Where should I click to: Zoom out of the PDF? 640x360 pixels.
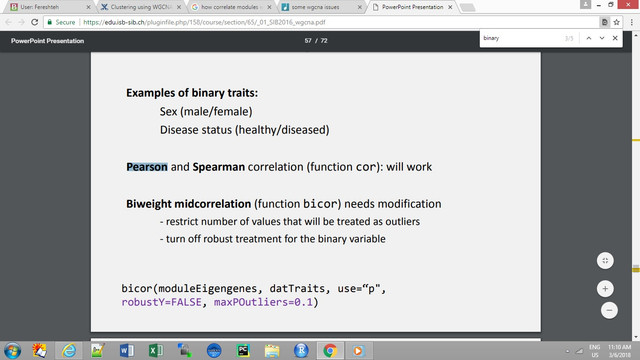[609, 310]
